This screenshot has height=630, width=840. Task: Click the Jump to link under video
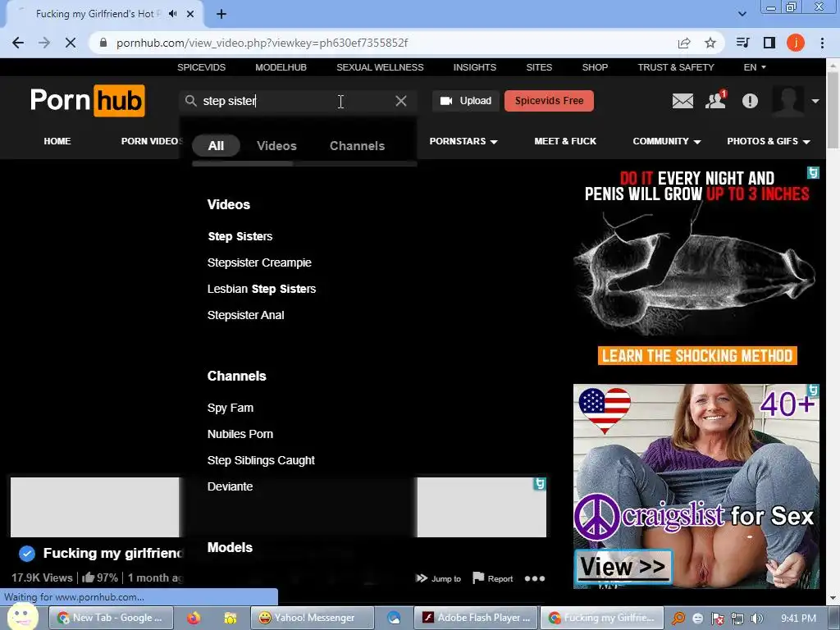(x=438, y=578)
